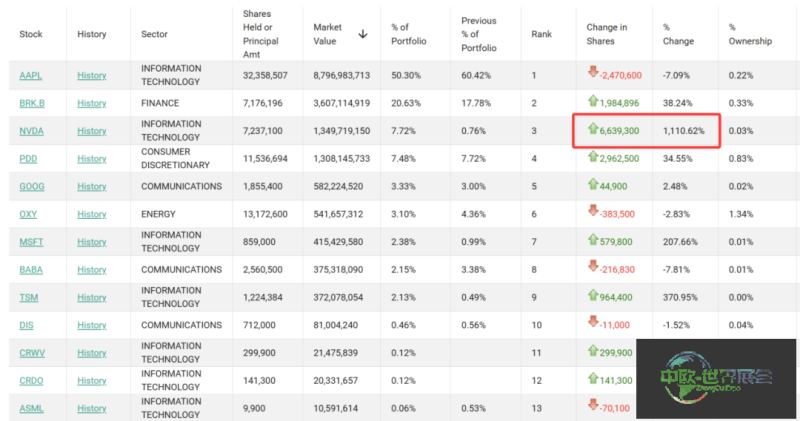This screenshot has height=421, width=800.
Task: Open the NVDA stock link
Action: 31,131
